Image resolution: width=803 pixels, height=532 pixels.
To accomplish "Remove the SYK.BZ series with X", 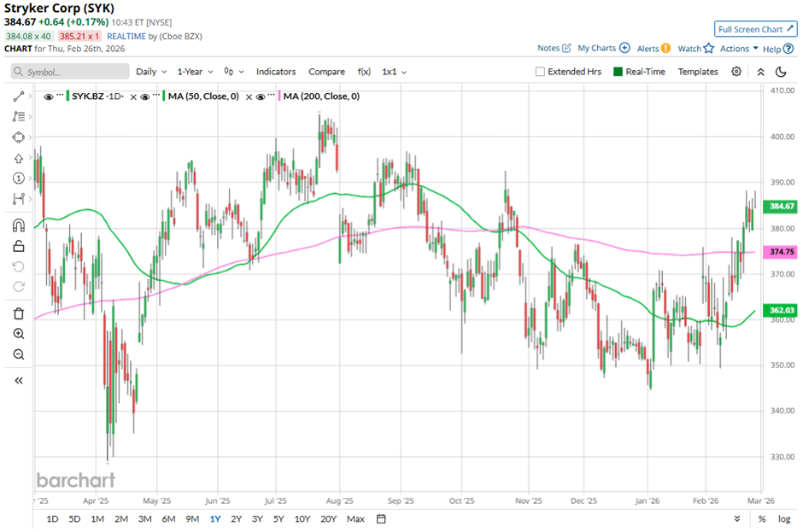I will (133, 96).
